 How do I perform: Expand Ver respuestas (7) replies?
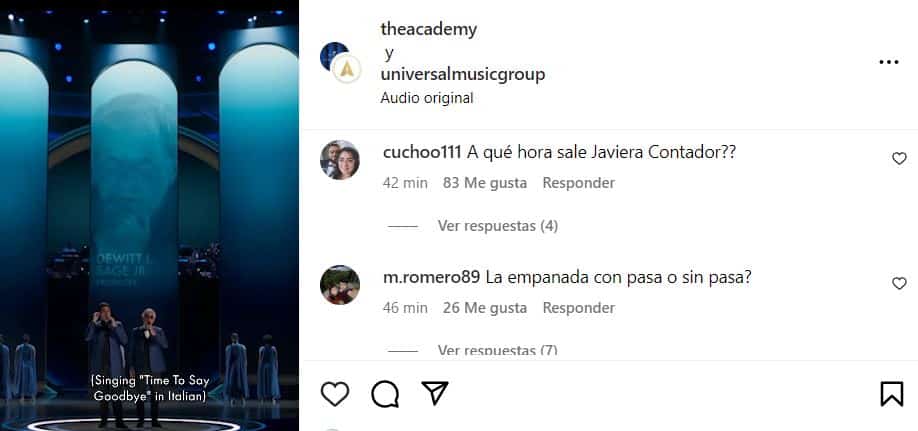[498, 351]
